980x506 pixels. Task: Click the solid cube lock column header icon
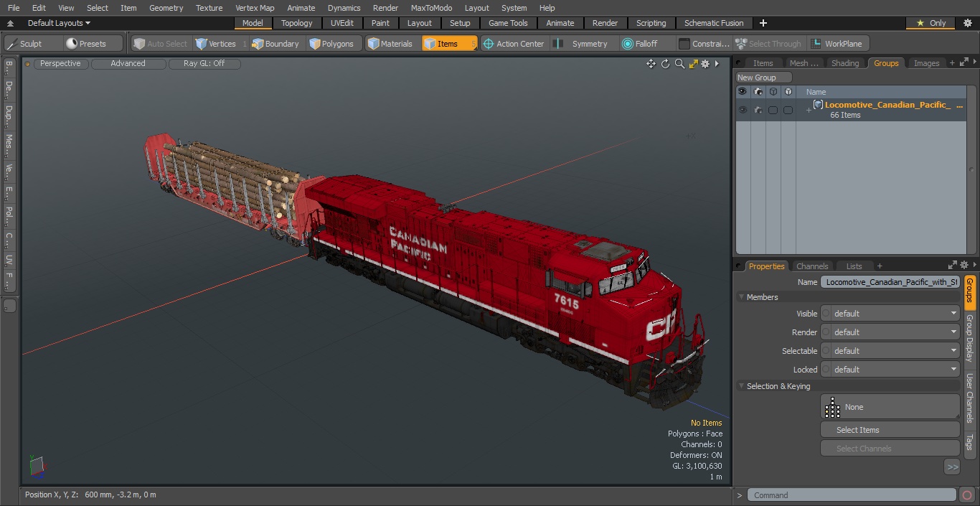788,92
